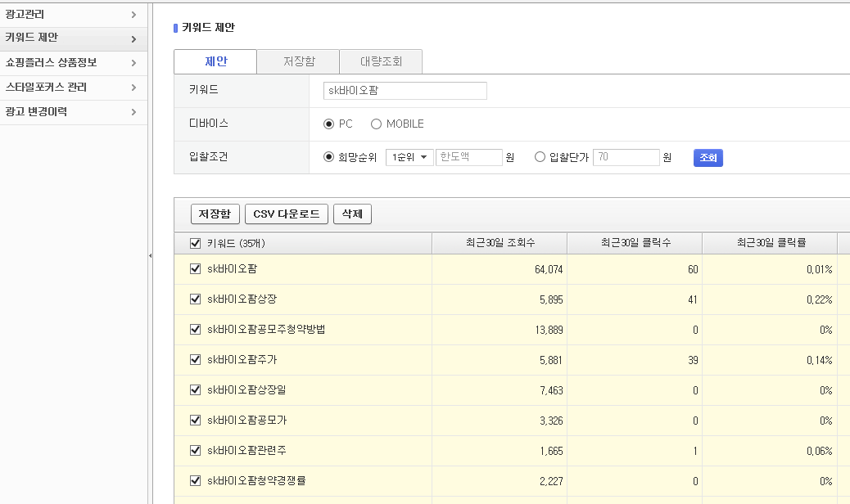
Task: Uncheck the sk바이오팜주가 row checkbox
Action: click(x=196, y=360)
